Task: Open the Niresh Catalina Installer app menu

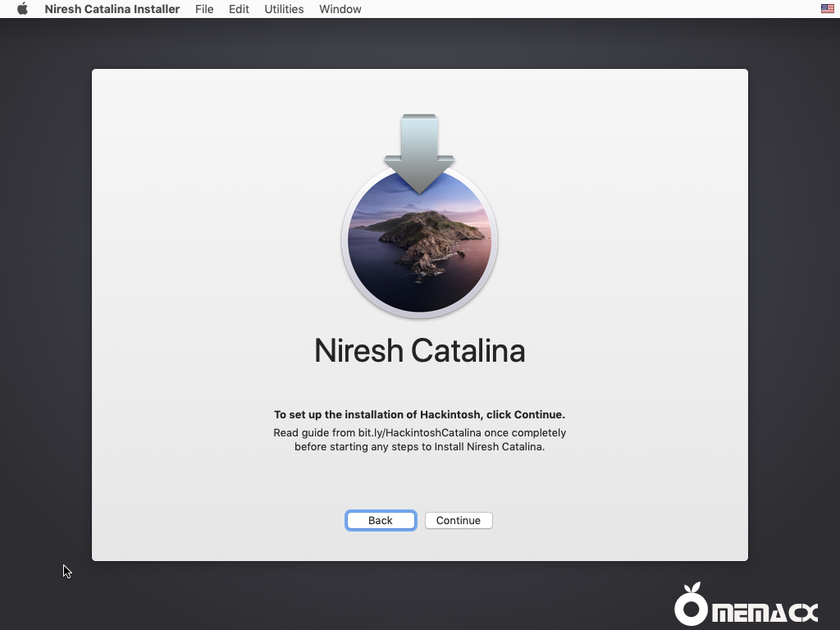Action: [112, 9]
